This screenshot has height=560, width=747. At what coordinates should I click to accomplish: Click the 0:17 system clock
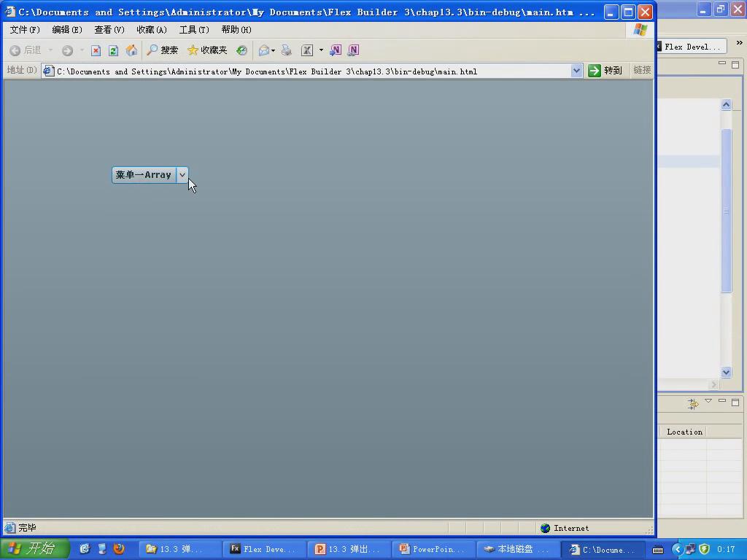click(x=726, y=549)
